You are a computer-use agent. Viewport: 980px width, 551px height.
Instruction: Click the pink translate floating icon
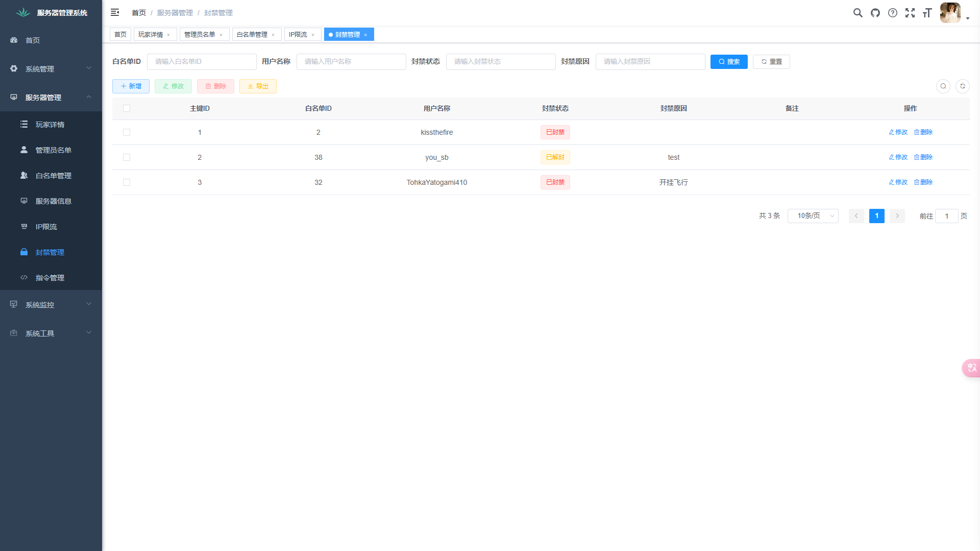click(971, 368)
